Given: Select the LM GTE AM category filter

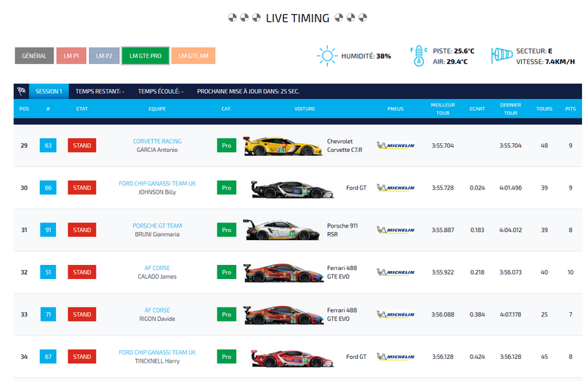Looking at the screenshot, I should pyautogui.click(x=193, y=56).
